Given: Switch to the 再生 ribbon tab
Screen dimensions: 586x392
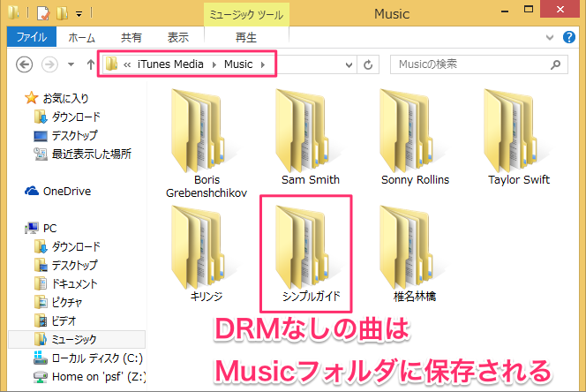Looking at the screenshot, I should 246,37.
